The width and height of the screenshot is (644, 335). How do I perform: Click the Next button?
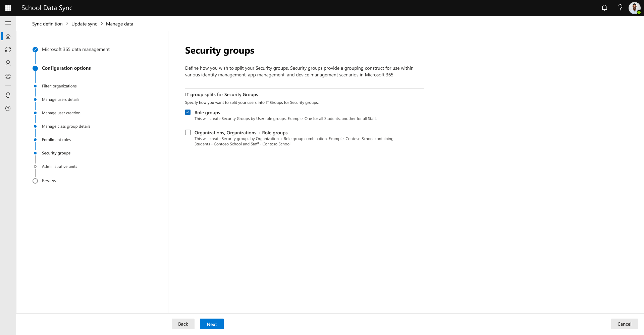point(212,324)
